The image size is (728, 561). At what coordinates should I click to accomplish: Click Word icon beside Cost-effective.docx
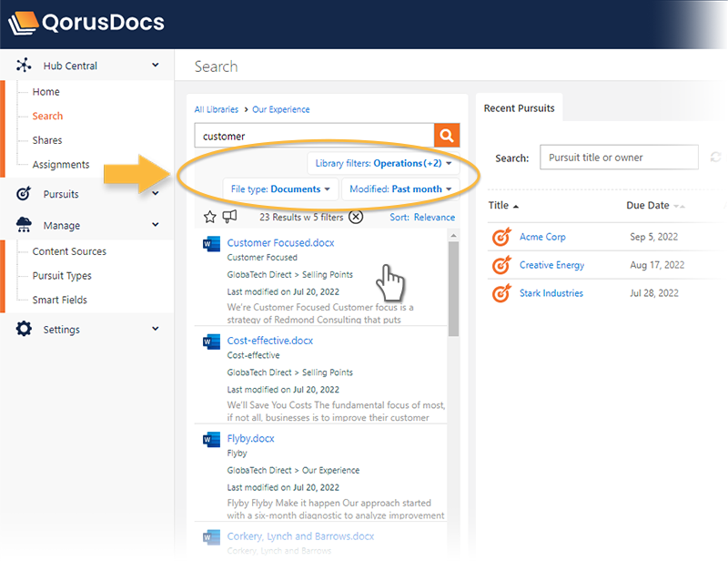(211, 342)
